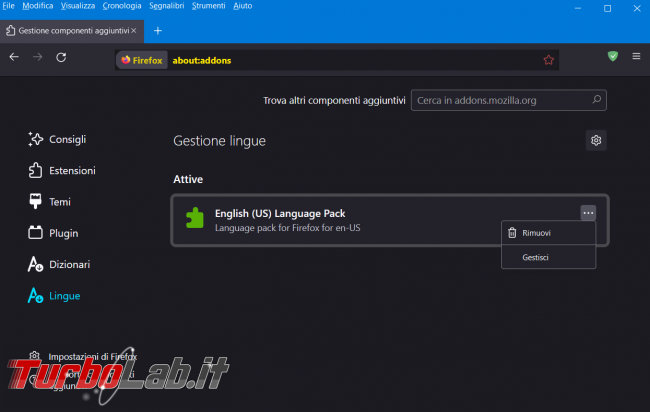Click the Firefox identity badge in address bar
The image size is (650, 412).
coord(142,61)
